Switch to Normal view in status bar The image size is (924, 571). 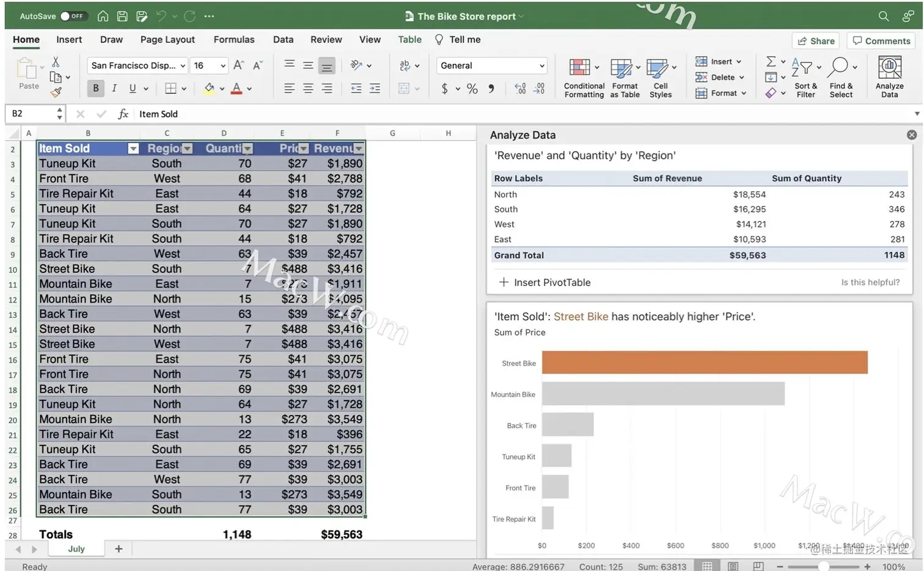tap(707, 566)
